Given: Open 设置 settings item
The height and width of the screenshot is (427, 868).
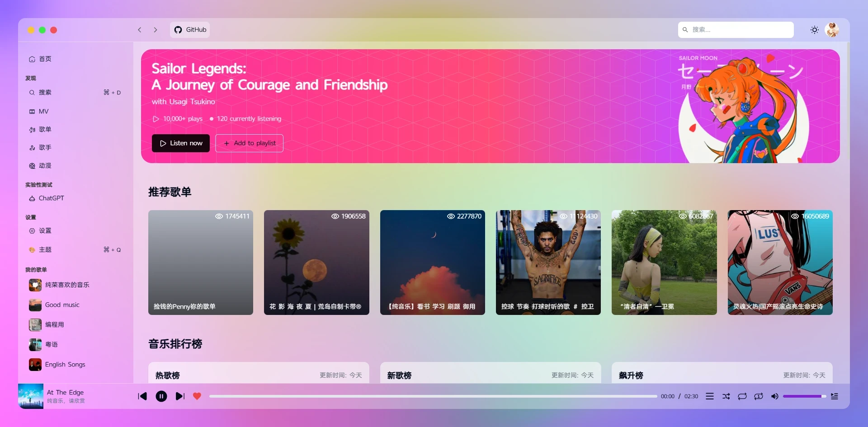Looking at the screenshot, I should [x=75, y=230].
